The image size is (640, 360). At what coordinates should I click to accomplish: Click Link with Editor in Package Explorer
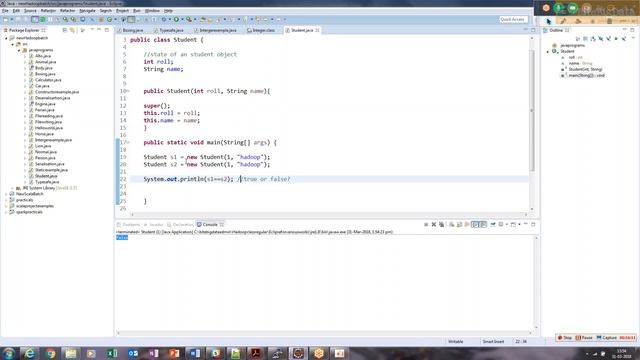[x=72, y=30]
